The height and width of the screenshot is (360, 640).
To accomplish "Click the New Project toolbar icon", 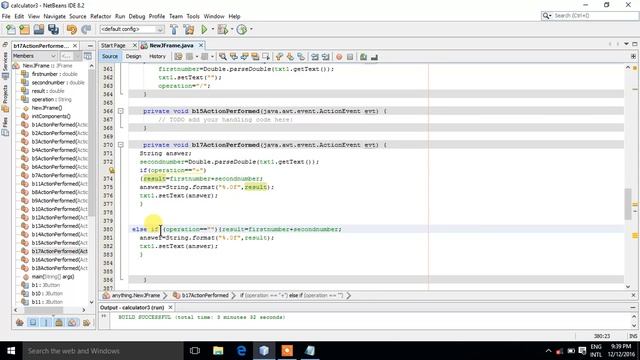I will (24, 29).
